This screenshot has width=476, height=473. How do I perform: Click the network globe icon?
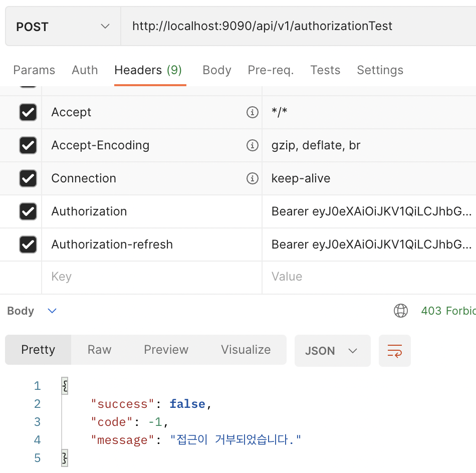coord(401,311)
